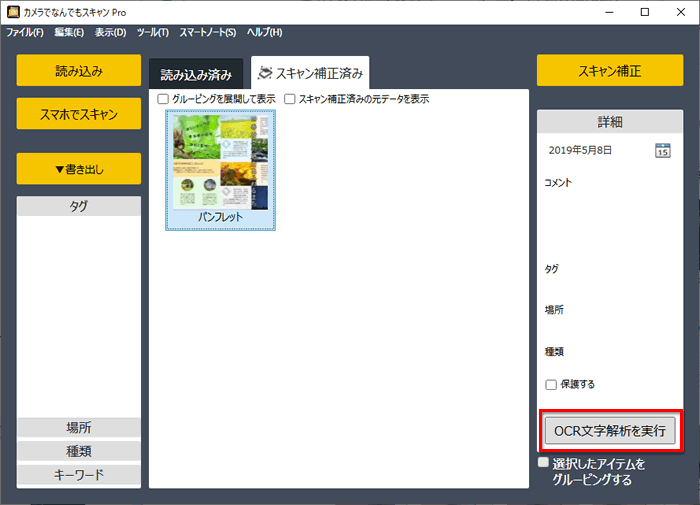Expand the キーワード section in sidebar
Image resolution: width=700 pixels, height=505 pixels.
(79, 474)
